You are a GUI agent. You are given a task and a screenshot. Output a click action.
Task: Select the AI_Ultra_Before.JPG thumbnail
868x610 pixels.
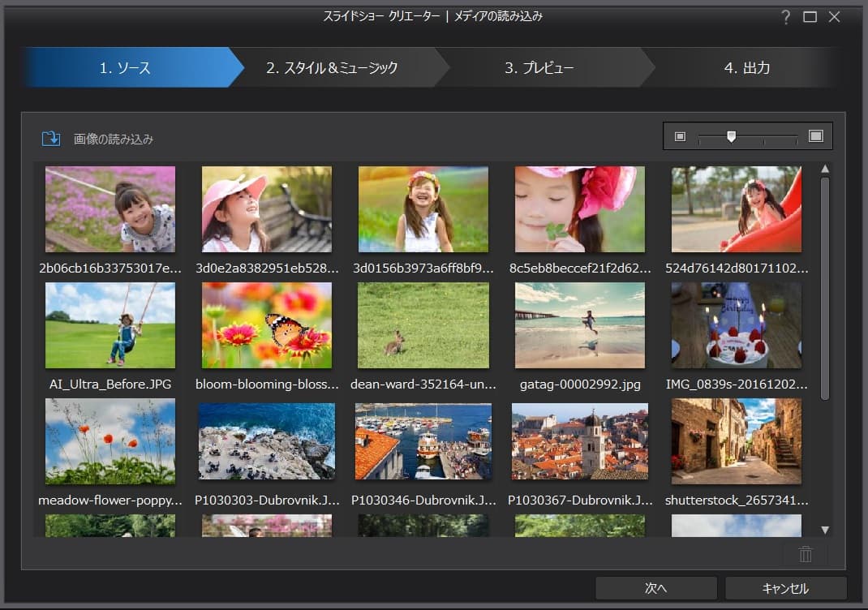tap(110, 325)
